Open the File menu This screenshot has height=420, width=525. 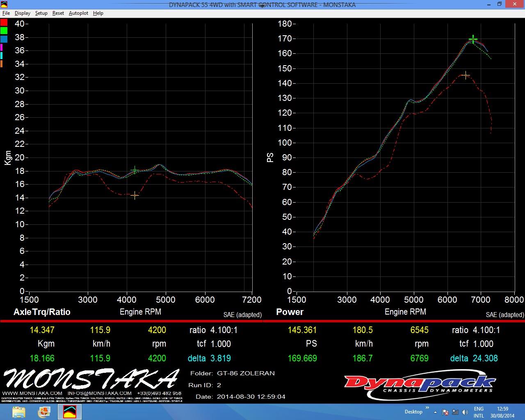coord(6,13)
